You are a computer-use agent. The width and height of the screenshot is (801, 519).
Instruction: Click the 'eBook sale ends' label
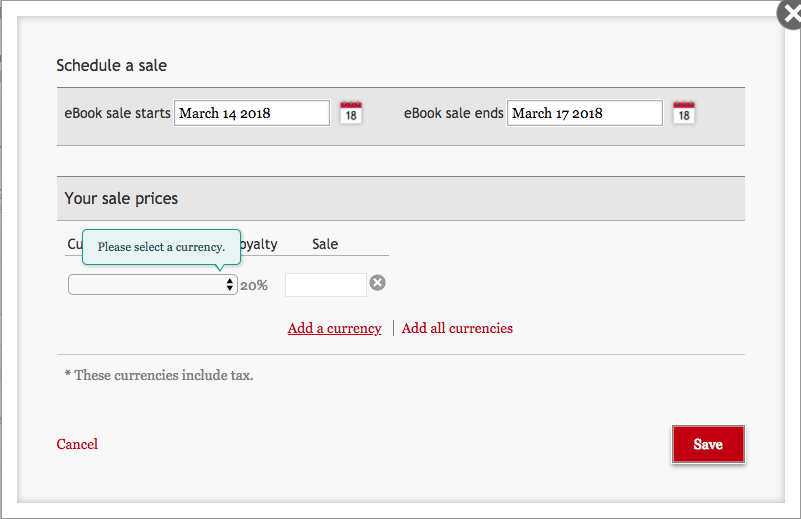pyautogui.click(x=453, y=113)
